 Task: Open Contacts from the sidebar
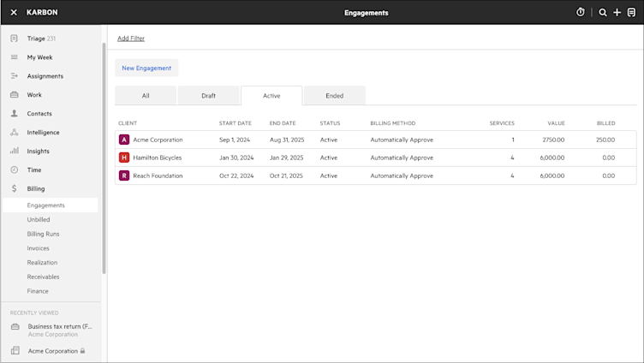click(39, 114)
